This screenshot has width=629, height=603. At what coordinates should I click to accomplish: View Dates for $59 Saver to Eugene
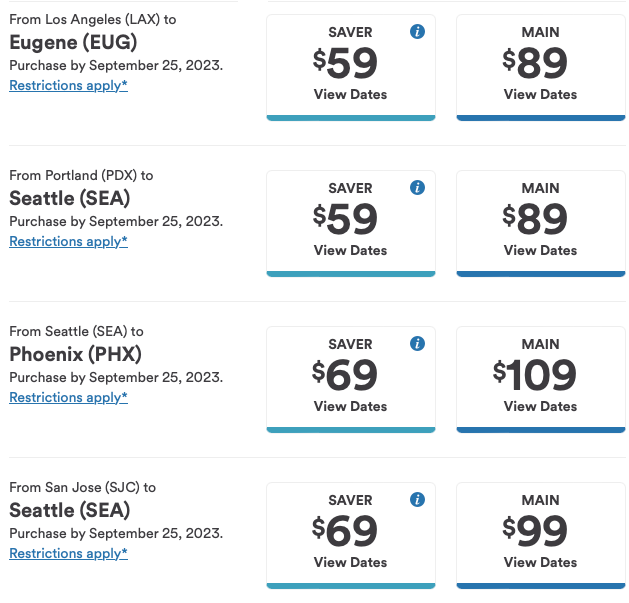coord(350,95)
